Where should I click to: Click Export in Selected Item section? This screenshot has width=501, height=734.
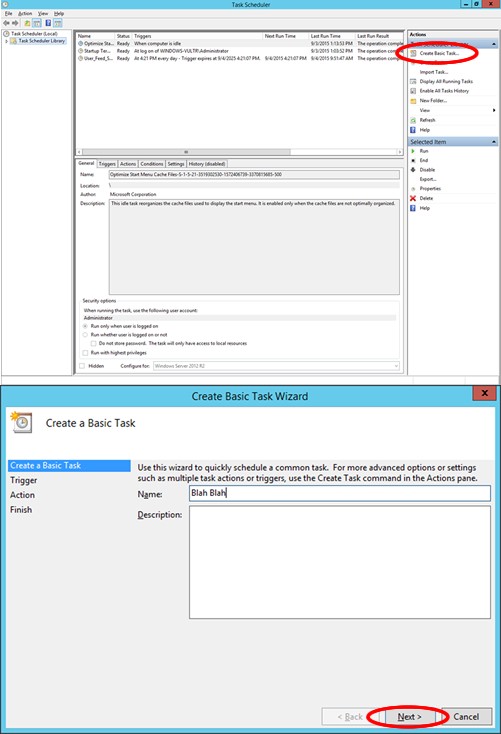pos(428,179)
